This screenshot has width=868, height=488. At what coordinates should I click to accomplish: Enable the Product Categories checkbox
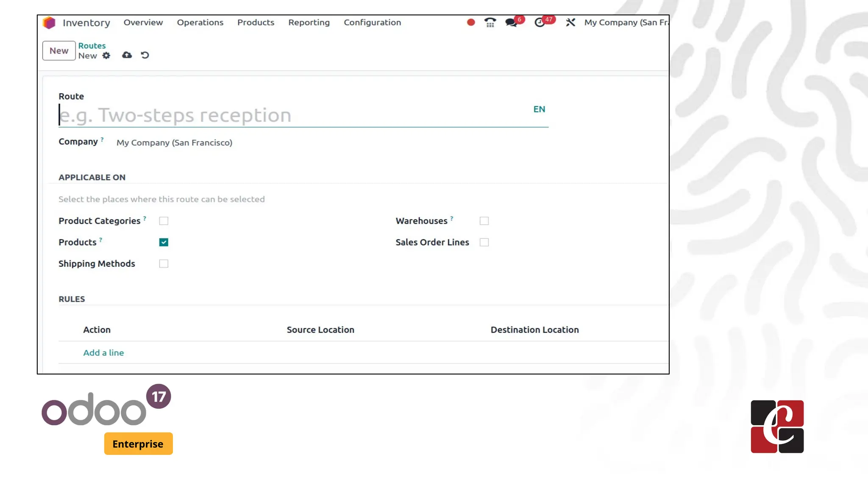[164, 221]
